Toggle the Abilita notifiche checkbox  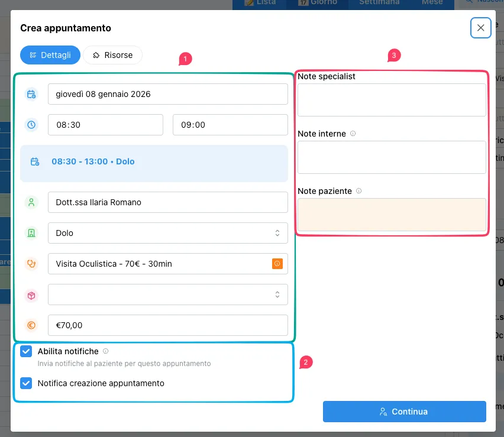coord(26,352)
